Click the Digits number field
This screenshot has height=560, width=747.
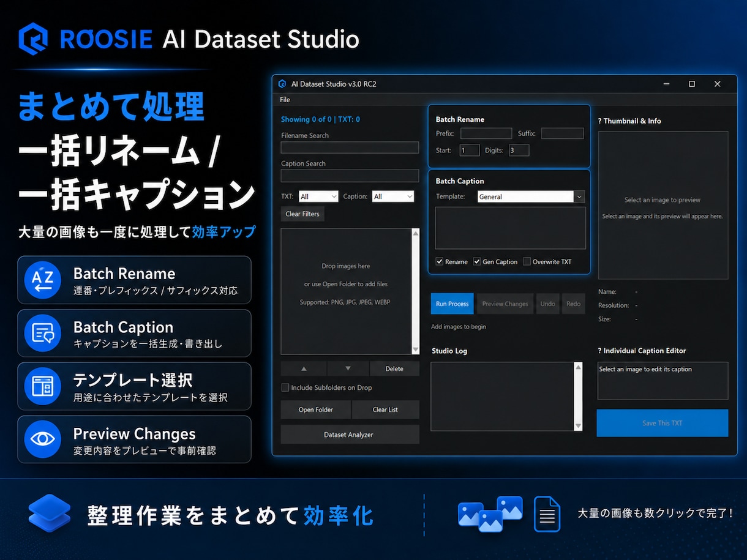pyautogui.click(x=519, y=150)
